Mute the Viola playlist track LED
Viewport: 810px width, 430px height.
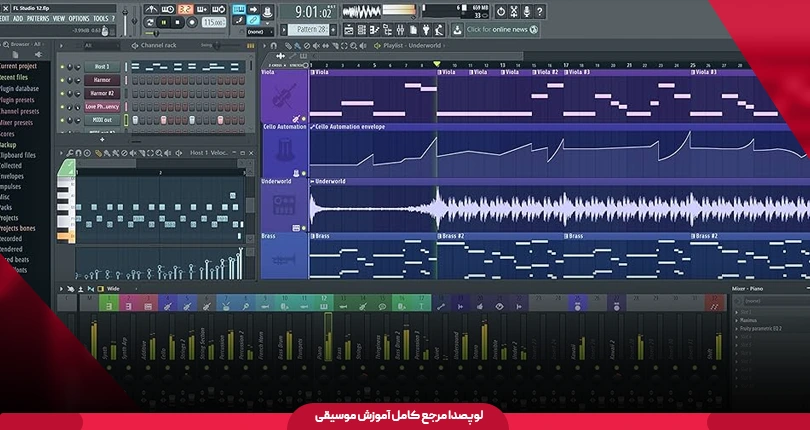[x=304, y=118]
